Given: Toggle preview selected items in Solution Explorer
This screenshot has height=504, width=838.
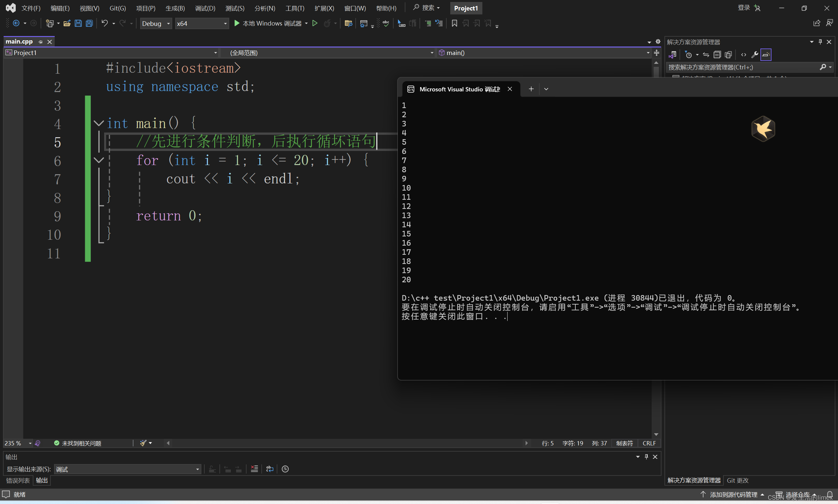Looking at the screenshot, I should click(x=766, y=54).
